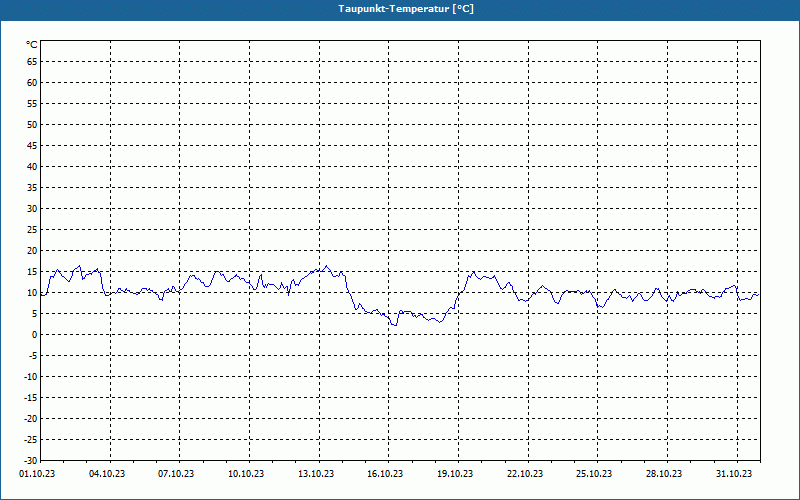
Task: Click the y-axis label 20
Action: point(32,251)
